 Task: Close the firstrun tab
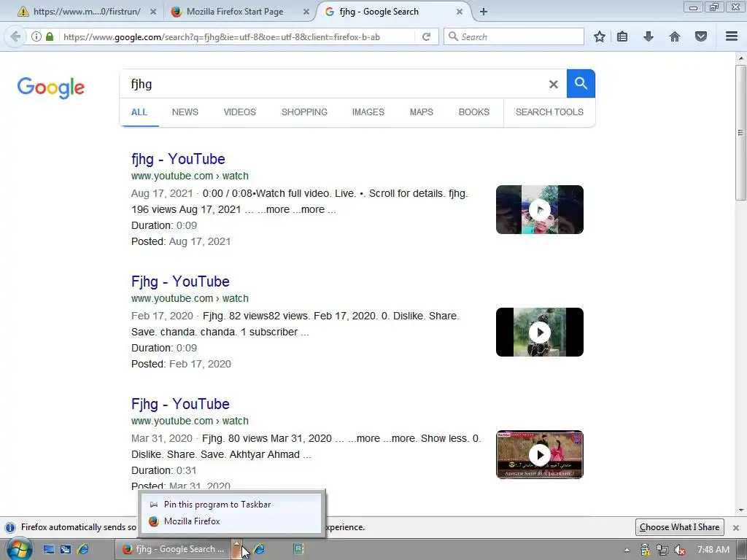pos(153,12)
